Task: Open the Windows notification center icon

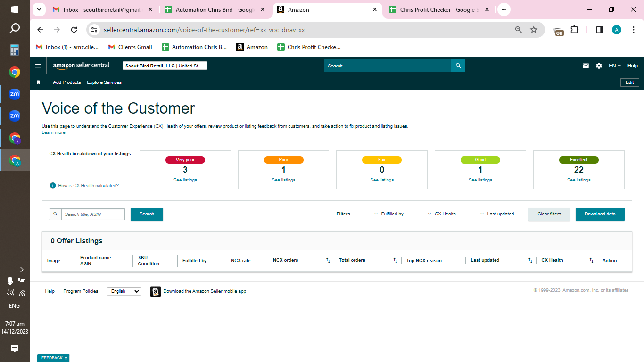Action: 15,348
